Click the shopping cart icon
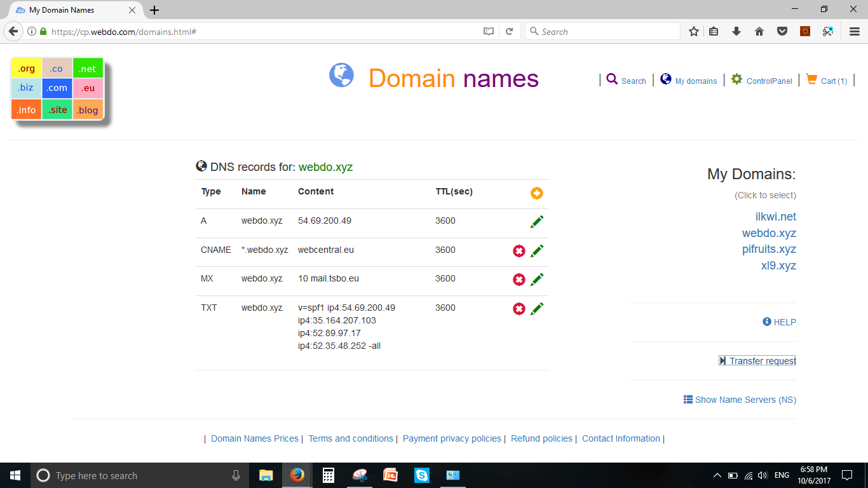The height and width of the screenshot is (488, 868). [x=811, y=79]
